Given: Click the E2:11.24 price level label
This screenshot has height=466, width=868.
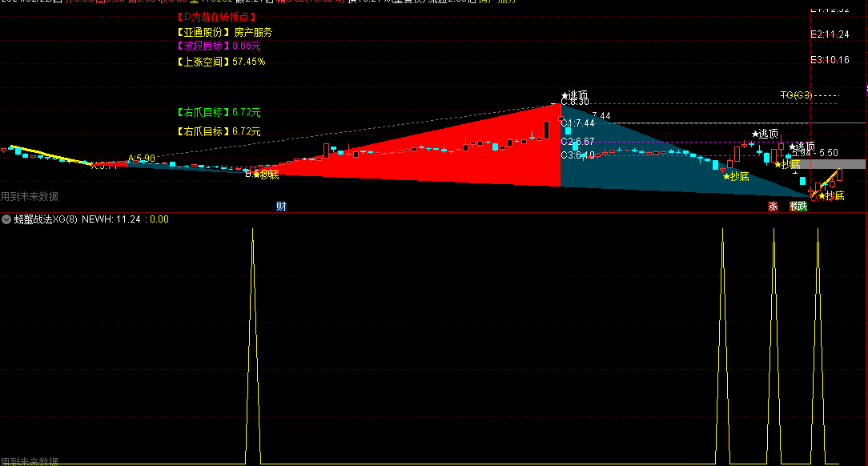Looking at the screenshot, I should 830,34.
